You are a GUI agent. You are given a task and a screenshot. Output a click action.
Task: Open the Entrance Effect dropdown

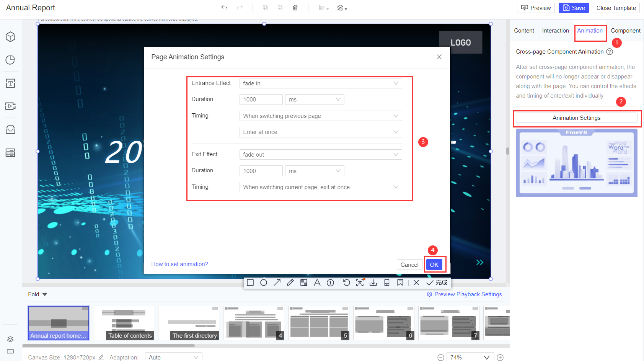click(x=320, y=83)
